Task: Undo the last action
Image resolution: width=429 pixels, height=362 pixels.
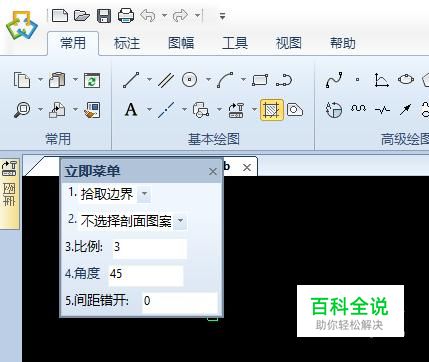Action: (148, 16)
